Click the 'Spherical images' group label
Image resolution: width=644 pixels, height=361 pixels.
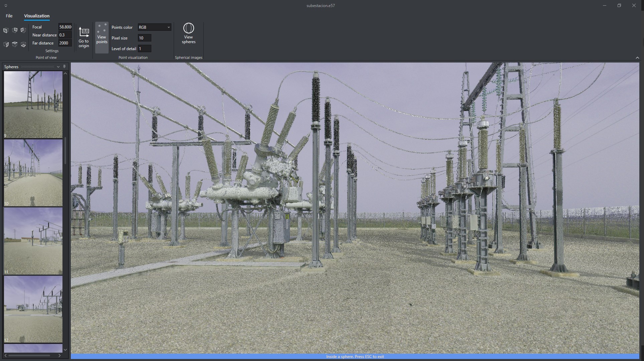pos(189,57)
